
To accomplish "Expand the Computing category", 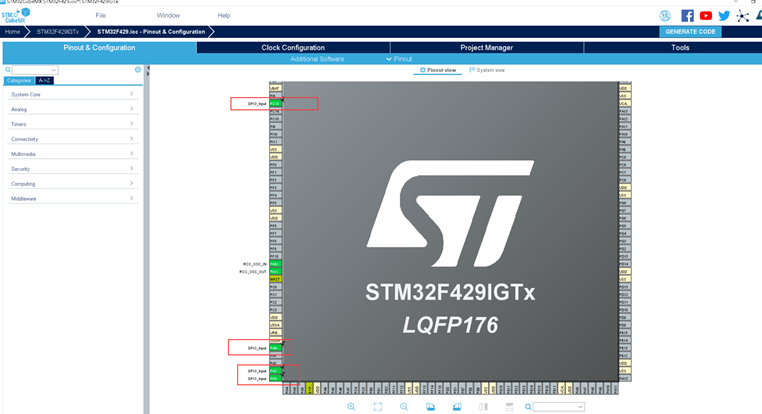I will click(x=72, y=184).
